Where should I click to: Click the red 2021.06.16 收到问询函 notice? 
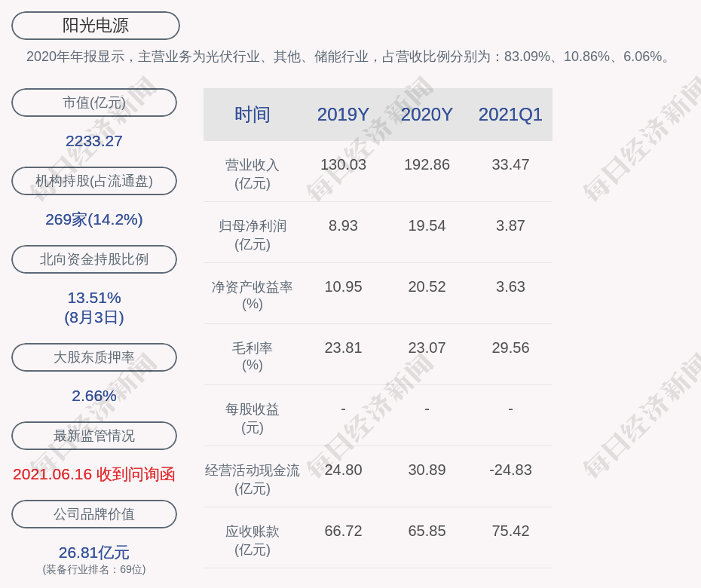(x=94, y=474)
